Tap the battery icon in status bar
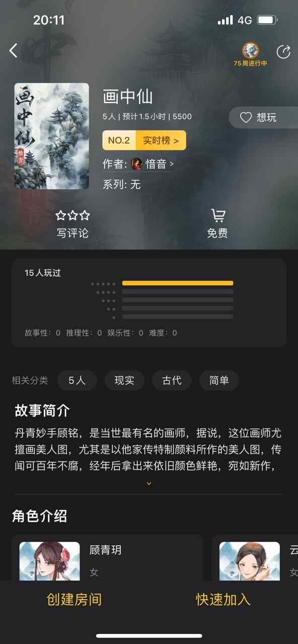Image resolution: width=298 pixels, height=644 pixels. coord(267,20)
